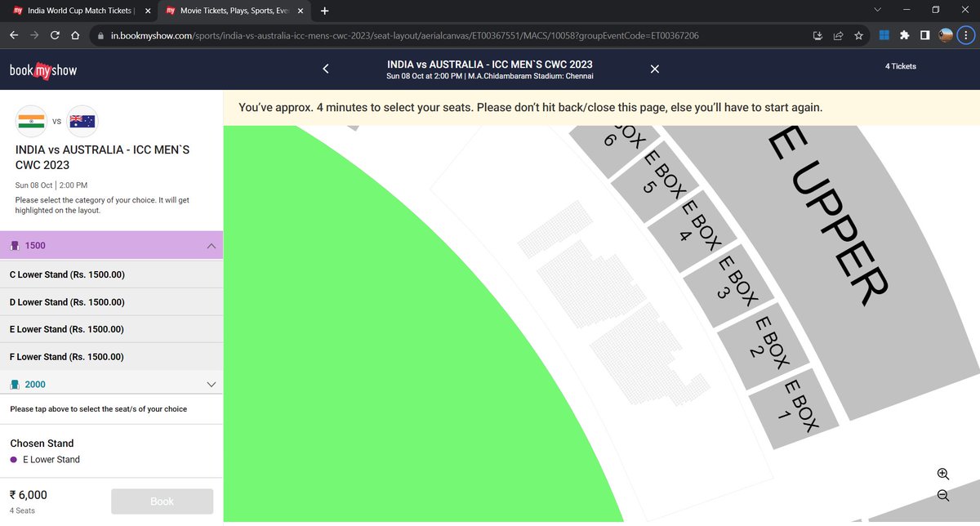Open the Chrome profile avatar
This screenshot has height=526, width=980.
click(946, 36)
